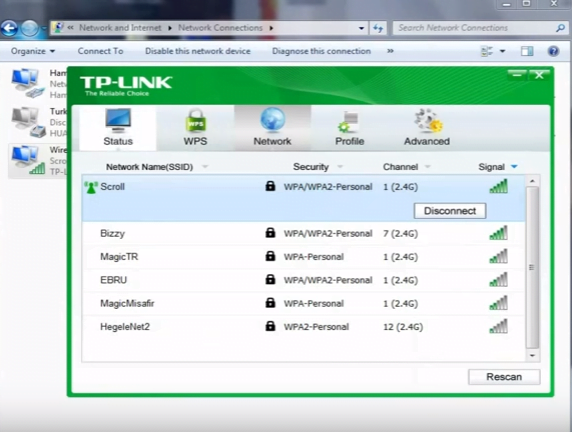Click Connect To in Explorer toolbar

pyautogui.click(x=100, y=51)
